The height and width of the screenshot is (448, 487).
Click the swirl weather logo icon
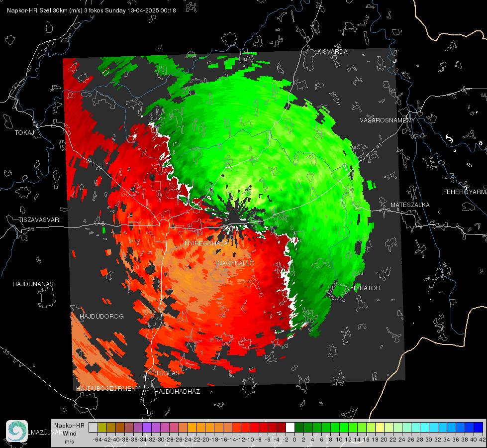[17, 431]
